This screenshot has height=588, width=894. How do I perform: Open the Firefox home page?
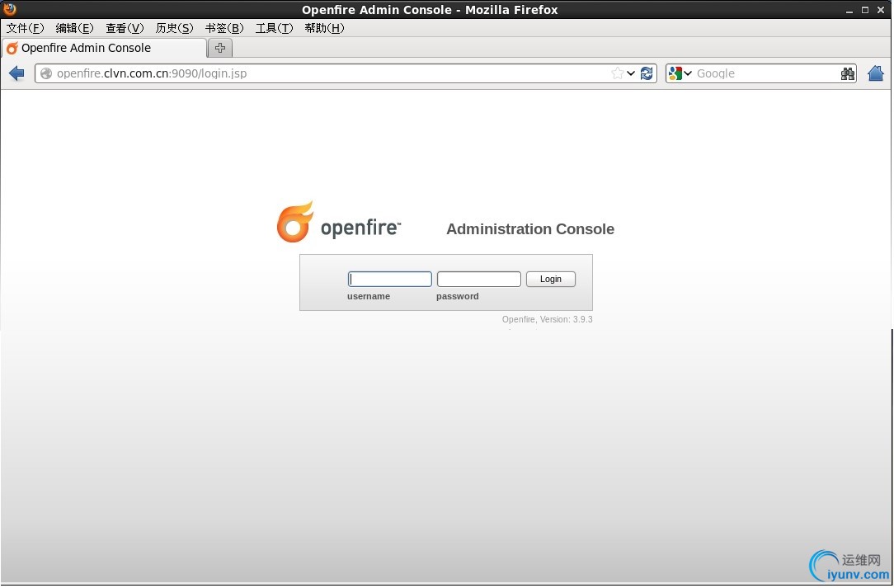876,73
